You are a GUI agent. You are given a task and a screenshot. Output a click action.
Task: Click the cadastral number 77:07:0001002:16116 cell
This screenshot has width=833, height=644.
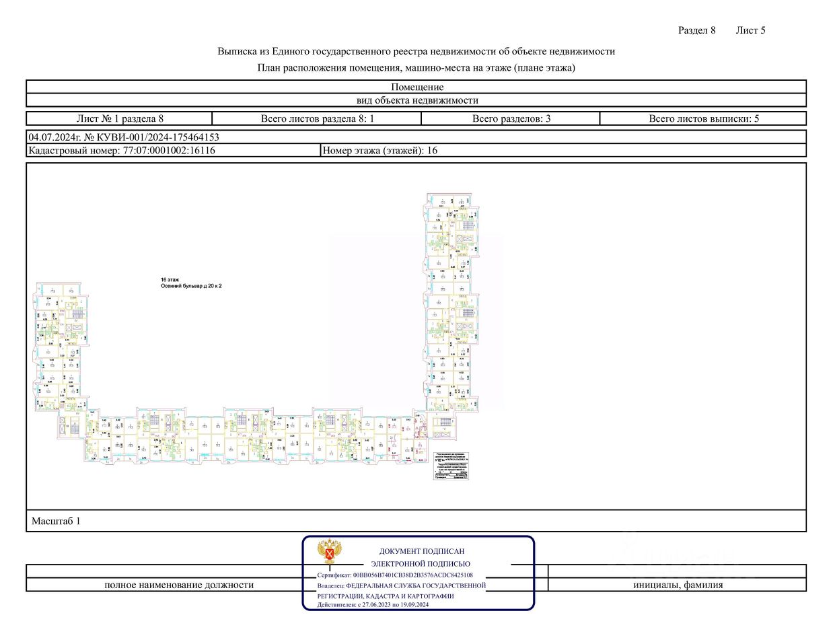173,150
